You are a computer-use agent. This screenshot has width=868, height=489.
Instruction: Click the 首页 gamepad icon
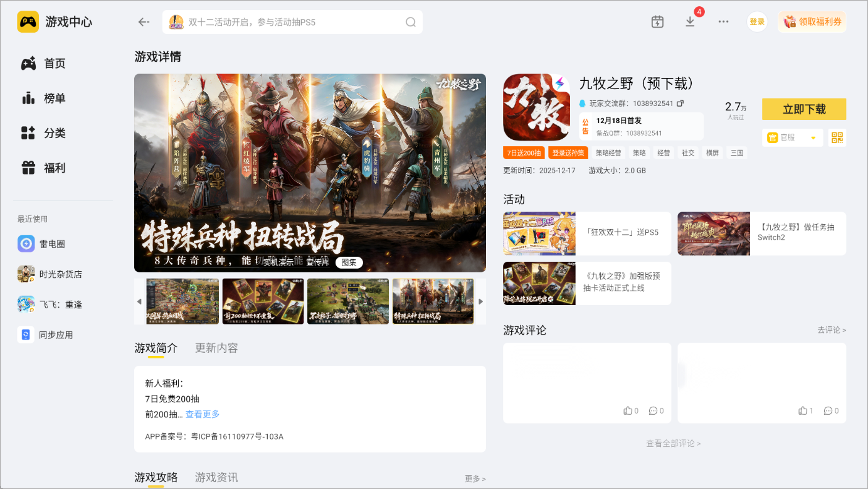[28, 63]
